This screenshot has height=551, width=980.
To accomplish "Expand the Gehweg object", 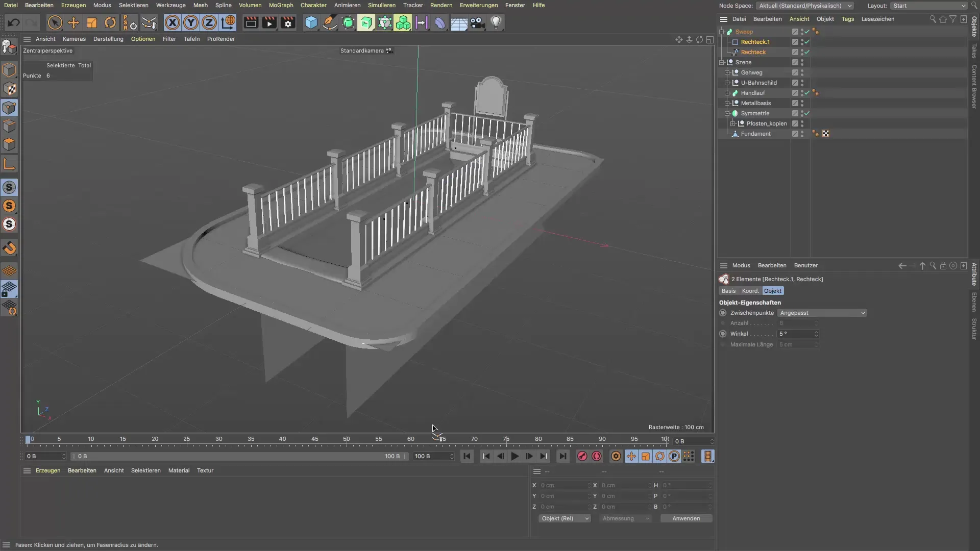I will [727, 72].
